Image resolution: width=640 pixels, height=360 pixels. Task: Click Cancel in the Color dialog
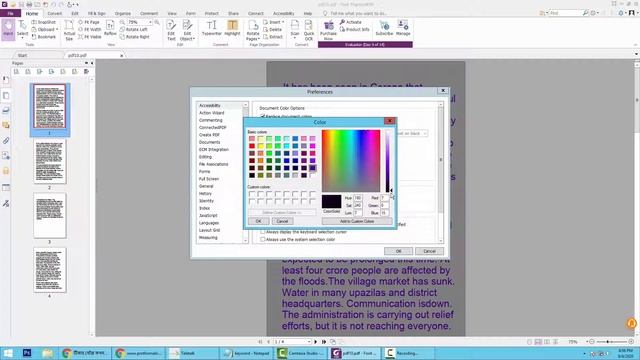282,221
